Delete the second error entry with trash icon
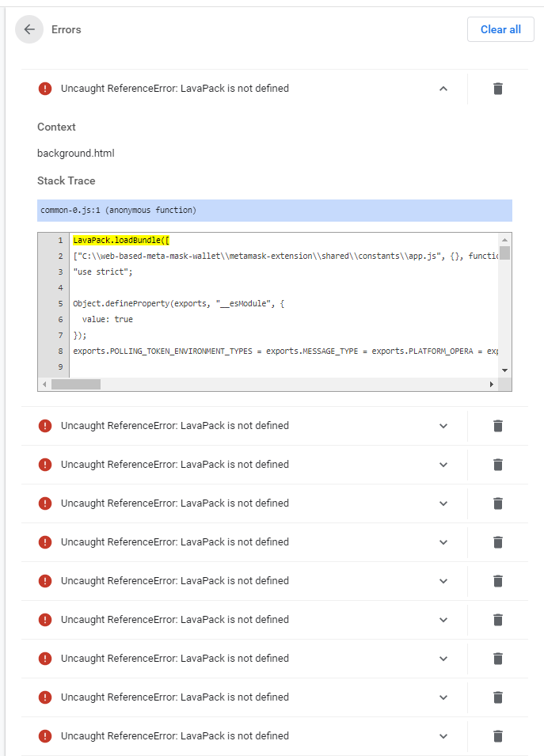544x756 pixels. [x=497, y=426]
